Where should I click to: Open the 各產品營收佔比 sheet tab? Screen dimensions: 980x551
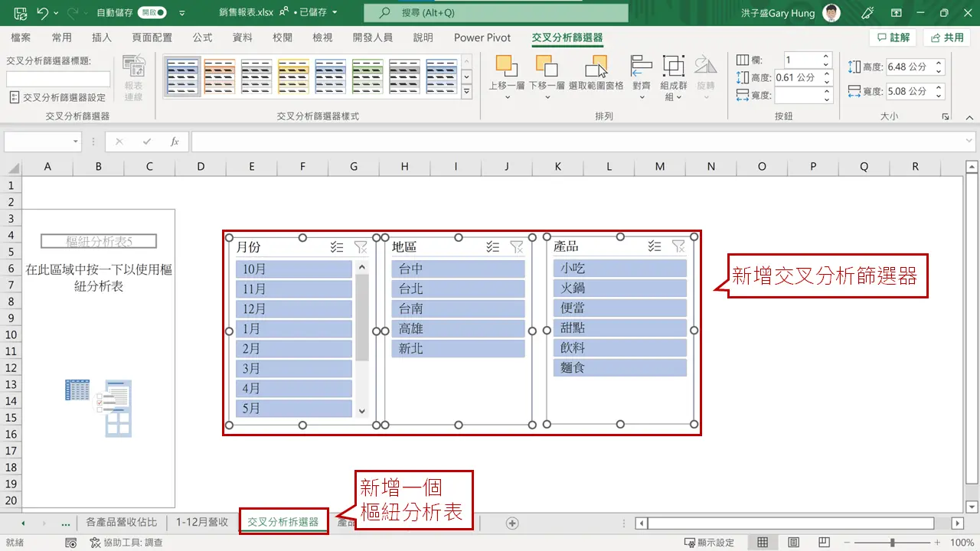[122, 523]
